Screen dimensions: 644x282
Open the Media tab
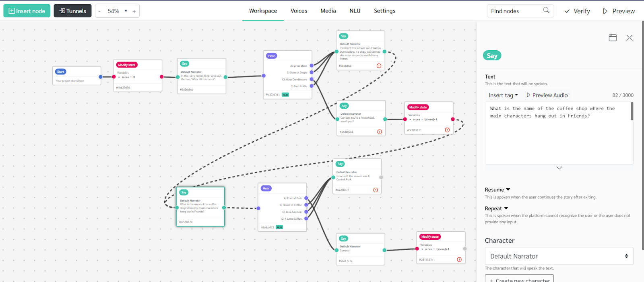point(328,11)
